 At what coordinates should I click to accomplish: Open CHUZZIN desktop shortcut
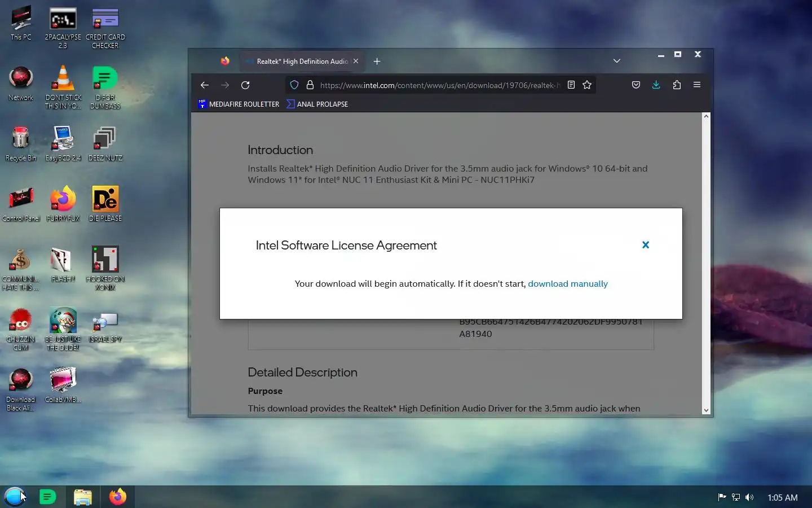pos(21,330)
